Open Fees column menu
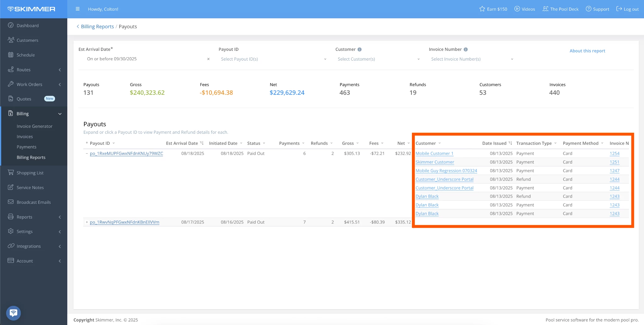The width and height of the screenshot is (644, 325). (382, 143)
